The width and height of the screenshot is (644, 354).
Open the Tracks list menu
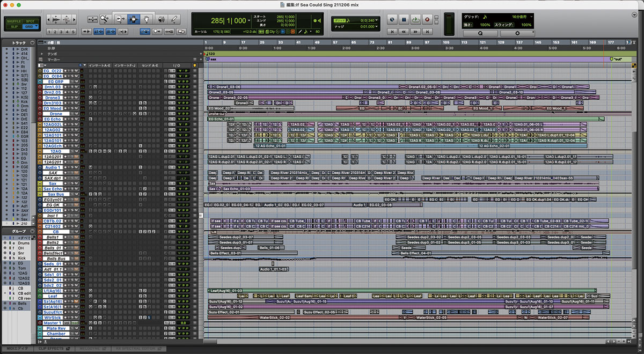click(x=33, y=42)
